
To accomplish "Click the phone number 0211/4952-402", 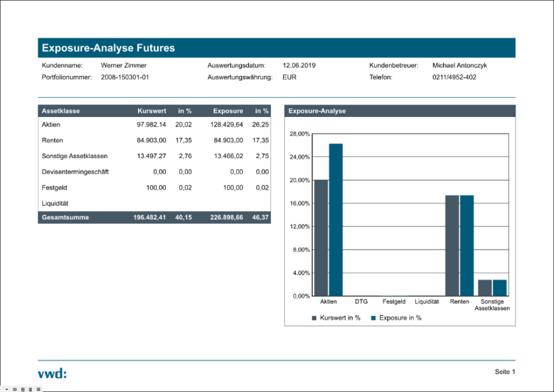I will point(454,78).
